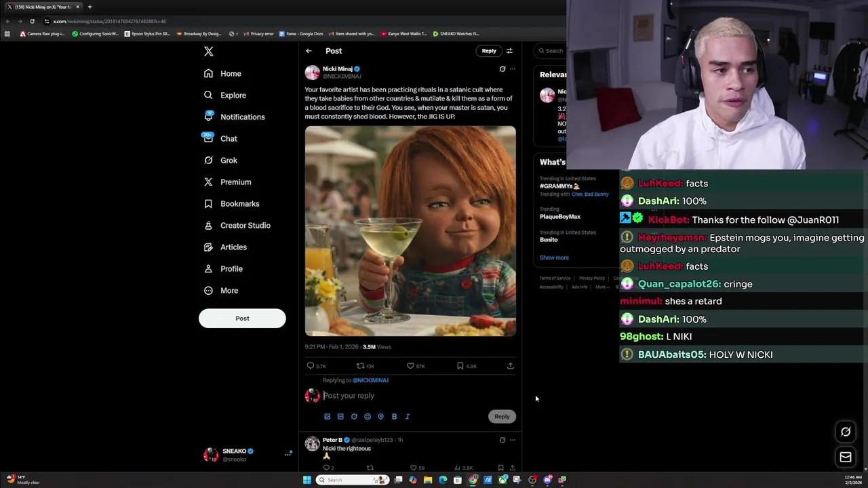The width and height of the screenshot is (868, 488).
Task: Open Grok in the sidebar
Action: tap(220, 160)
